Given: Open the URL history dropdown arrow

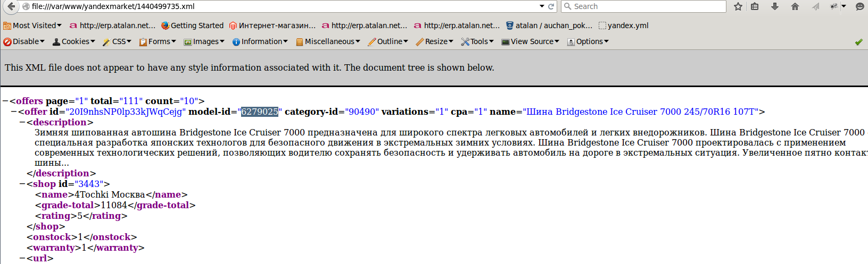Looking at the screenshot, I should pos(542,6).
